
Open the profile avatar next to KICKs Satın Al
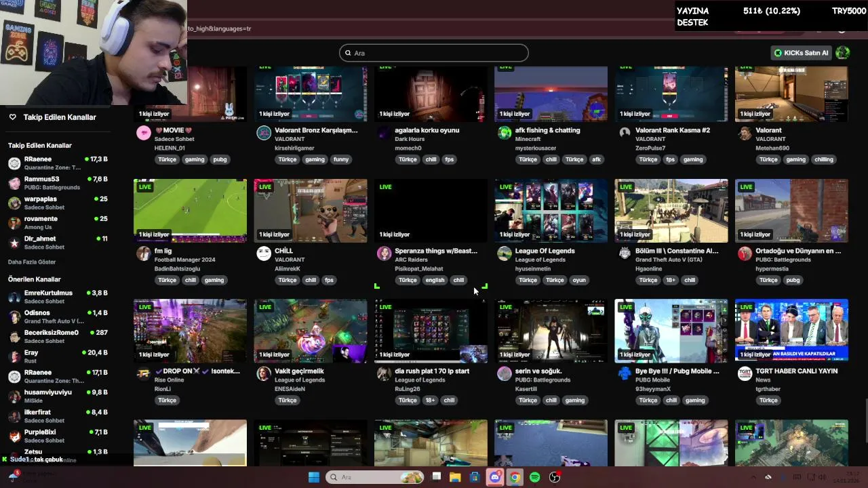842,53
